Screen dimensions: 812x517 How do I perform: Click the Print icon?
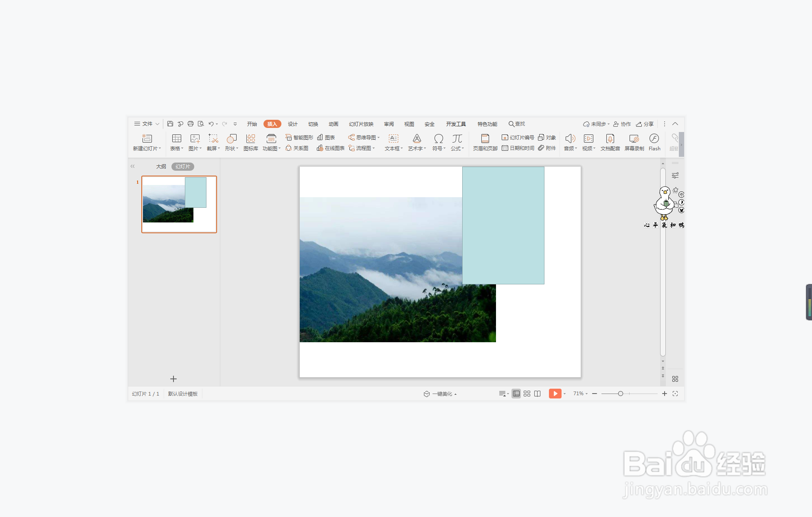point(191,124)
